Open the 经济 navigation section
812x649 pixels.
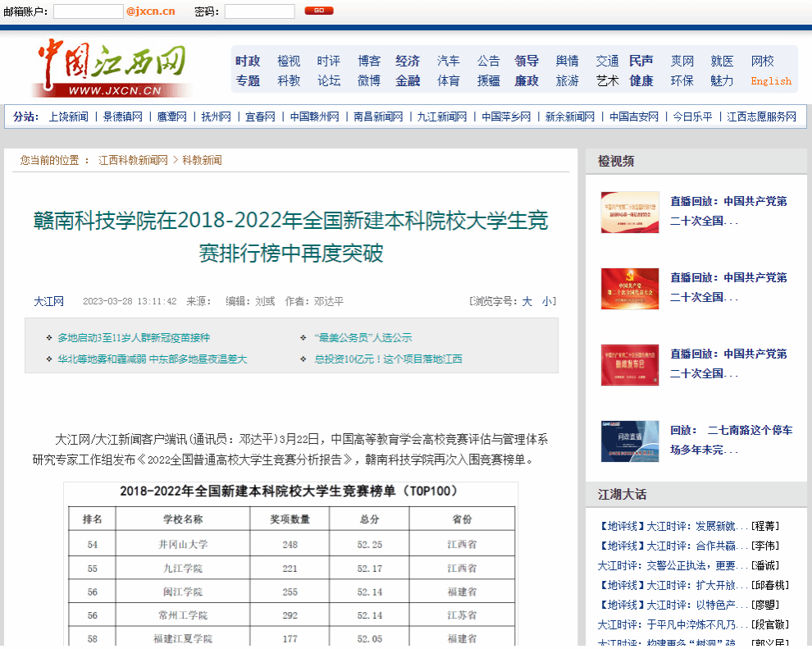[x=408, y=61]
